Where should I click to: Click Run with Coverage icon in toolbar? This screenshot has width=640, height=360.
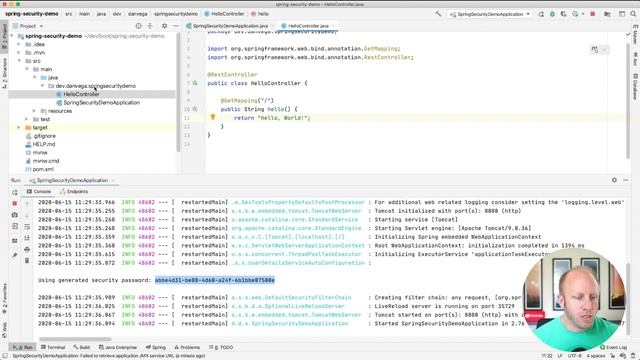click(564, 14)
